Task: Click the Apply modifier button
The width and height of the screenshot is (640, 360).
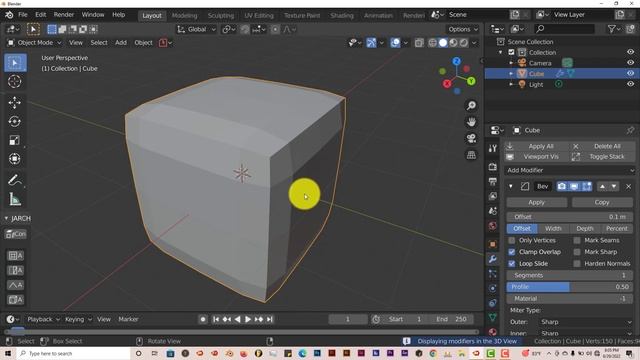Action: click(536, 202)
